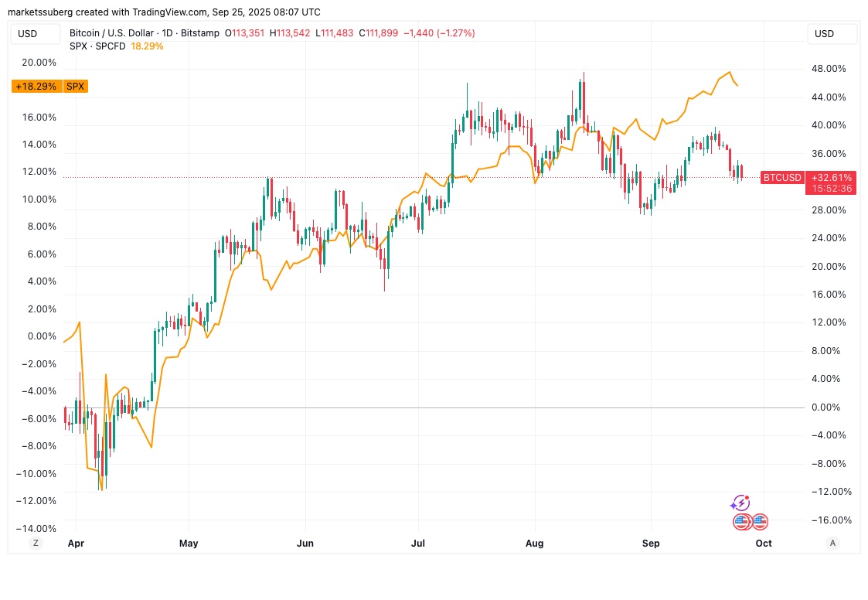
Task: Click the Jul label on time axis
Action: pyautogui.click(x=418, y=543)
